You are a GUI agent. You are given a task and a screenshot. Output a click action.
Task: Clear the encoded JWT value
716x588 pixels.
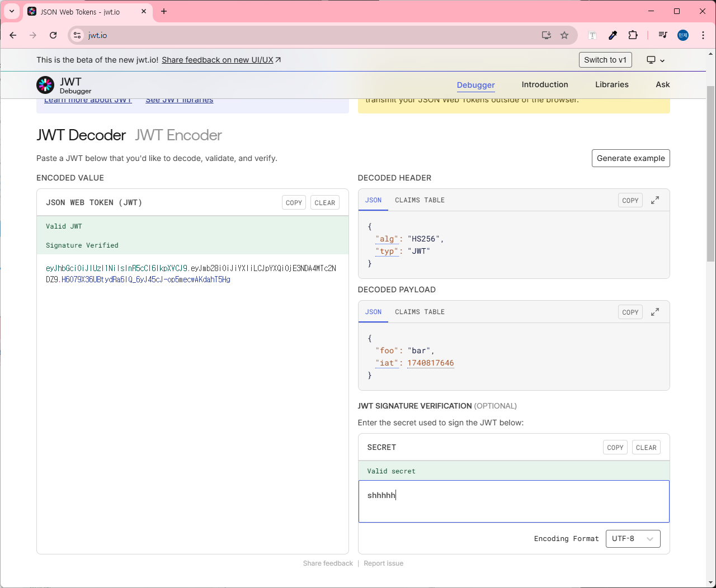325,203
